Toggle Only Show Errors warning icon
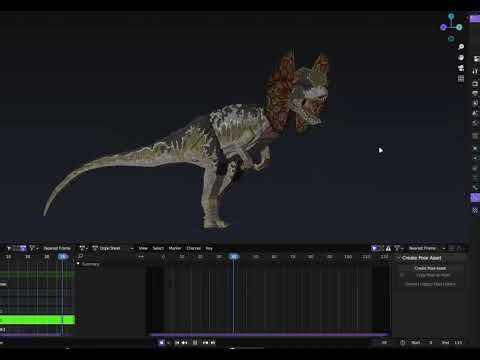Image resolution: width=480 pixels, height=360 pixels. pyautogui.click(x=388, y=248)
